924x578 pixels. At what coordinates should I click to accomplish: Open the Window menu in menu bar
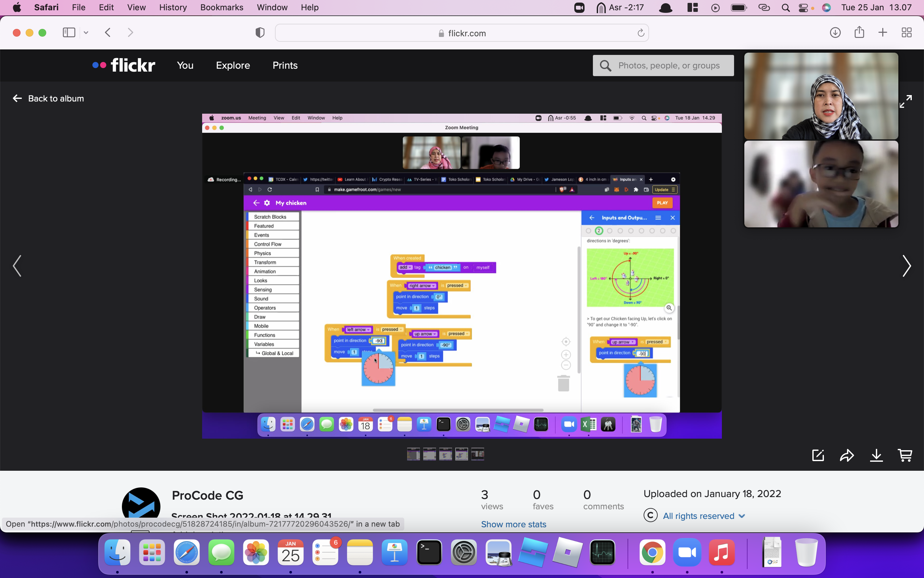click(x=272, y=7)
